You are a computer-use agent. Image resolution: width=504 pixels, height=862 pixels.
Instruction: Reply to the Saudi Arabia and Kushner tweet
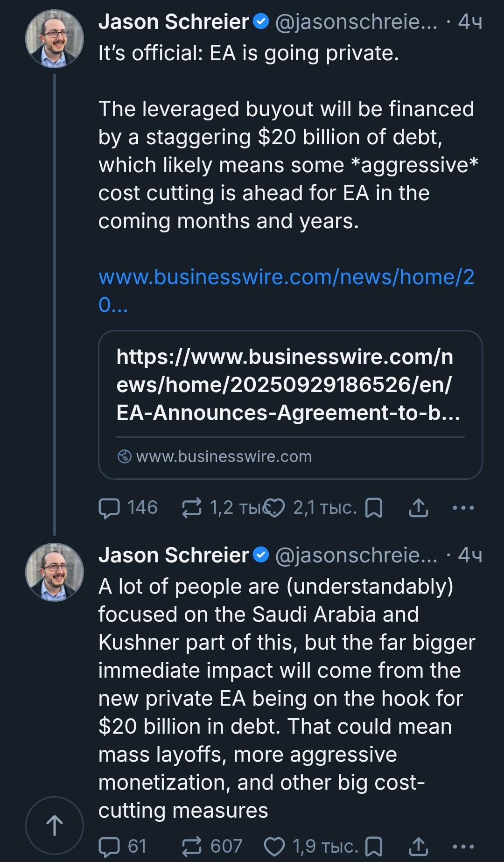(x=109, y=846)
